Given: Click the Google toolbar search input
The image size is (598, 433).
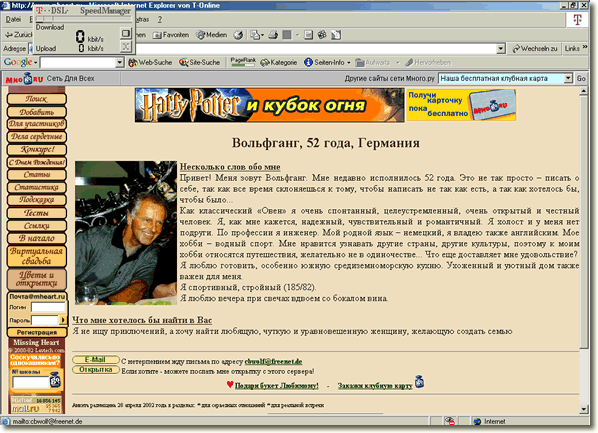Looking at the screenshot, I should pos(78,62).
